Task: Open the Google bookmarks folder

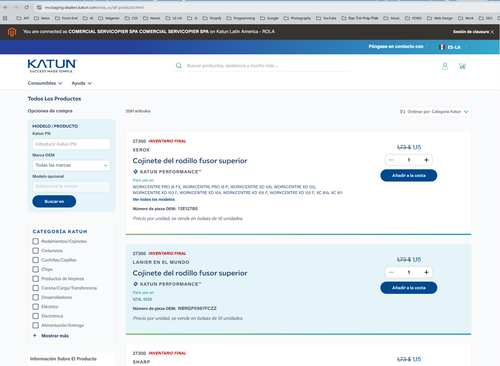Action: [269, 18]
